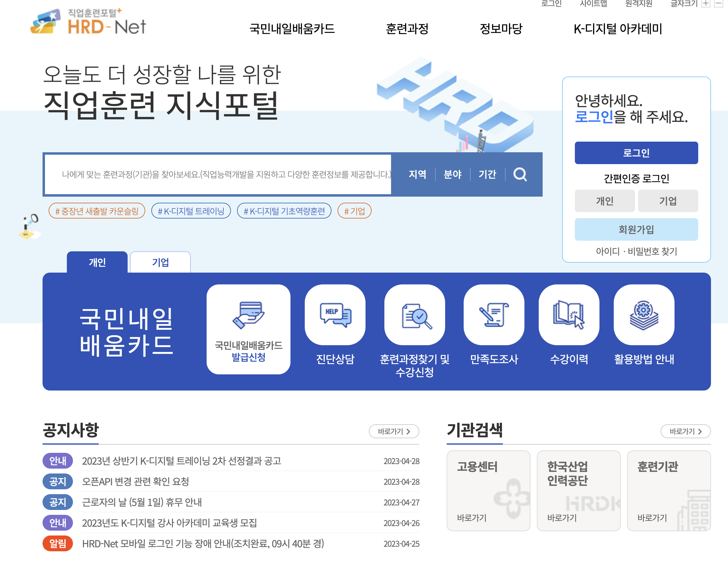Switch to the 기업 tab

160,262
